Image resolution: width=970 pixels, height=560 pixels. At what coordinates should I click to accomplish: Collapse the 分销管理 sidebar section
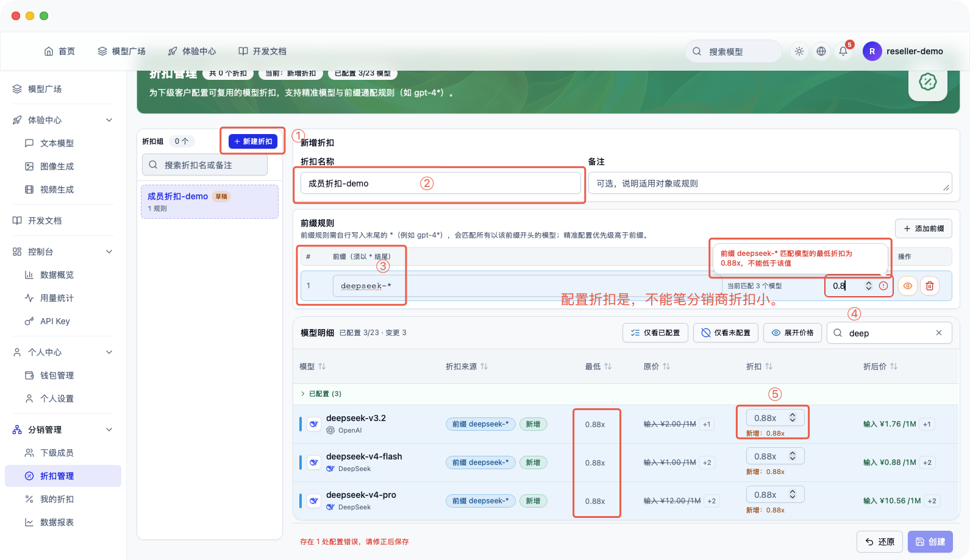109,430
